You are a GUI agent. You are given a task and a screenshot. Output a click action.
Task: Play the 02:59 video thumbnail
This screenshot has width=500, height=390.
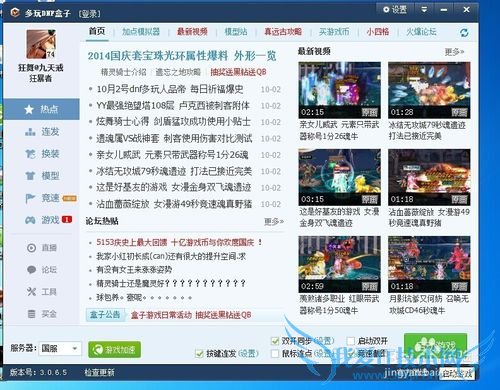pos(339,264)
